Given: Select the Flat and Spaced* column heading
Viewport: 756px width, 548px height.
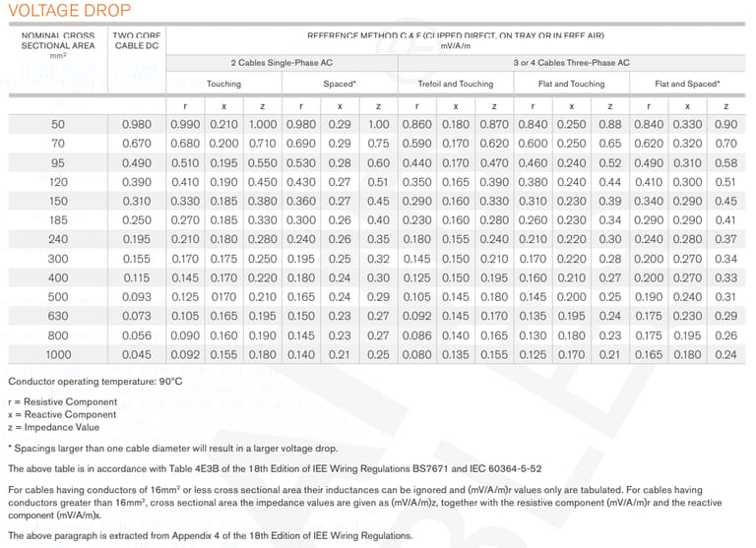Looking at the screenshot, I should pos(687,85).
